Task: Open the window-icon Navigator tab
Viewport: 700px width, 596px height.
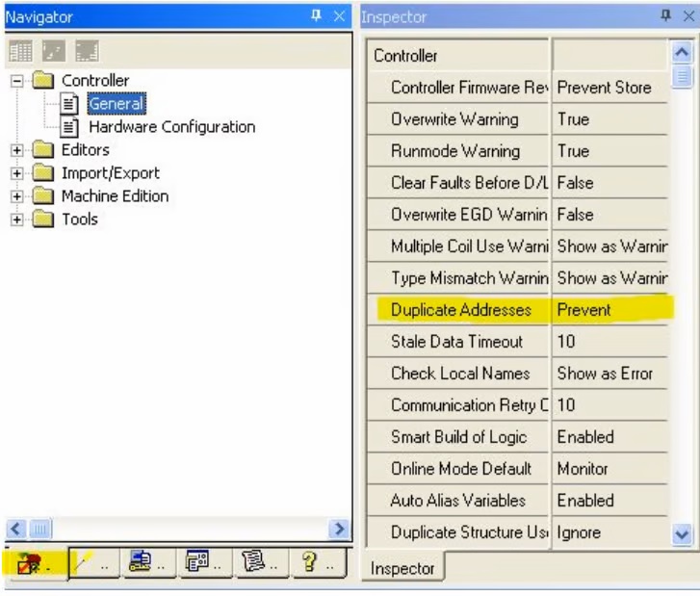Action: [206, 562]
